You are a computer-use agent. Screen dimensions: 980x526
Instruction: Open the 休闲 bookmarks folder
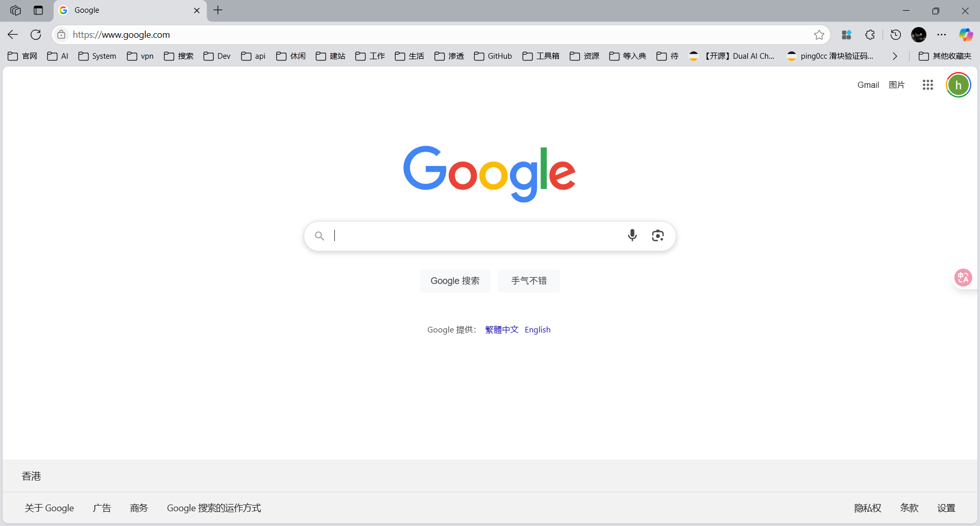tap(291, 56)
